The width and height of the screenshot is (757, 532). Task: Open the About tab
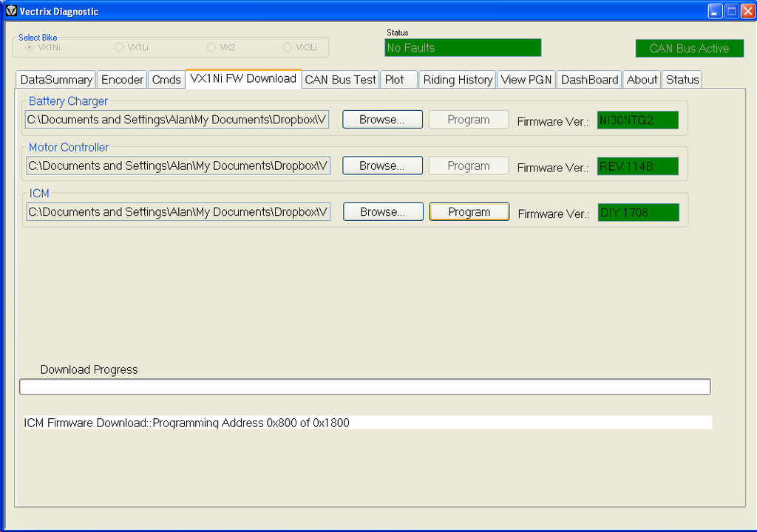pyautogui.click(x=642, y=80)
